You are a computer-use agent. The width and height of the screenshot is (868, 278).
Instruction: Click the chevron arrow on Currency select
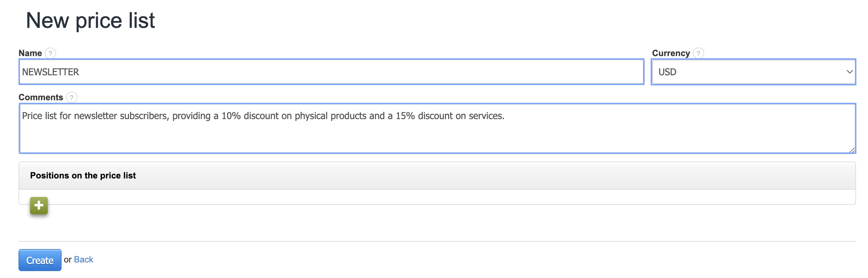849,72
